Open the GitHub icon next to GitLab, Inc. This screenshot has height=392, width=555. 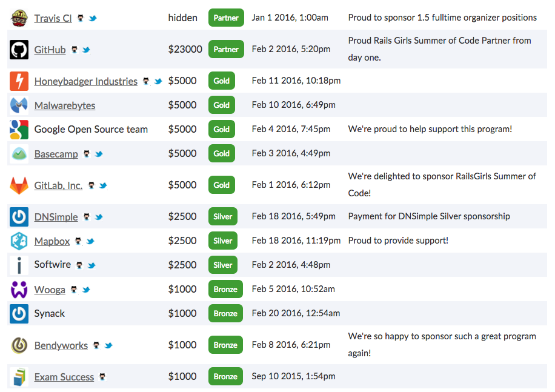tap(91, 185)
